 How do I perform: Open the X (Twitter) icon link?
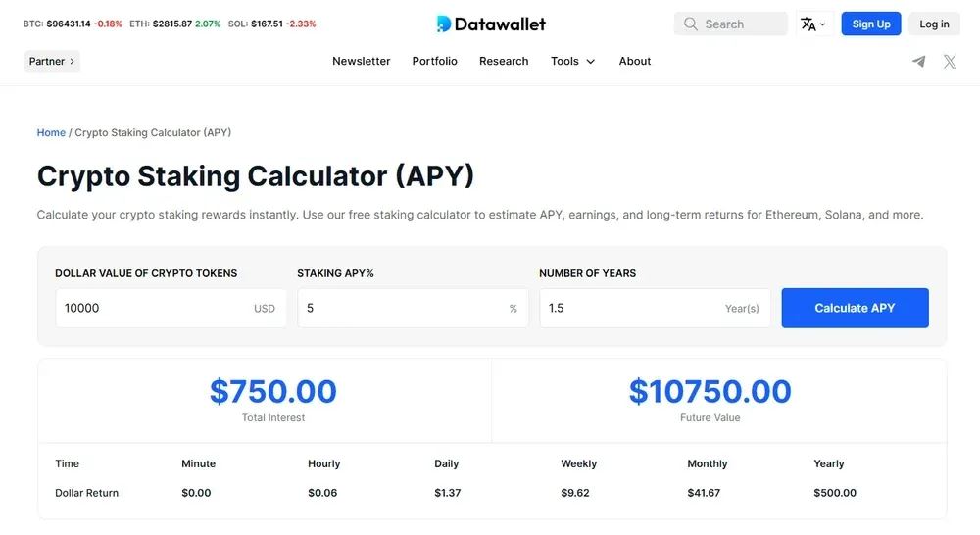[950, 61]
